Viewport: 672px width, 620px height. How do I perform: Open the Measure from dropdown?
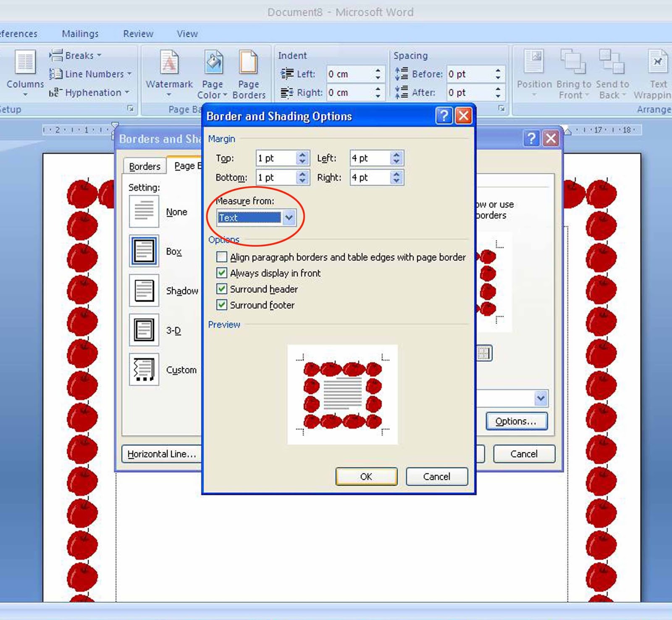pyautogui.click(x=288, y=217)
